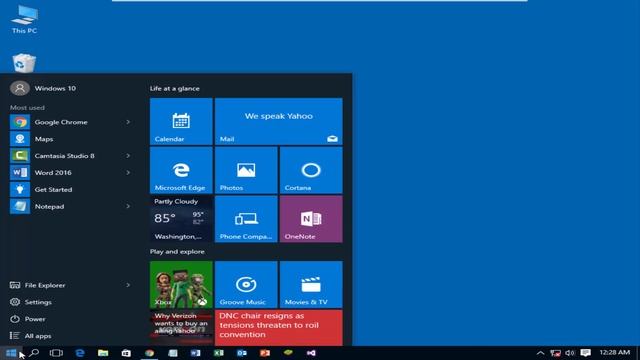Switch to Chrome on the taskbar
Screen dimensions: 640x360
pos(149,353)
